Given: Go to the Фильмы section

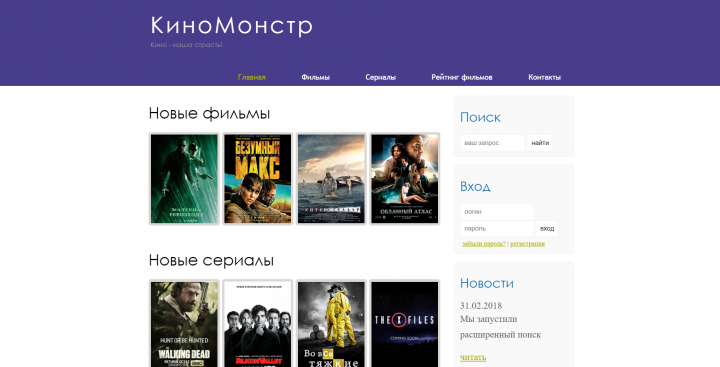Looking at the screenshot, I should (x=315, y=77).
